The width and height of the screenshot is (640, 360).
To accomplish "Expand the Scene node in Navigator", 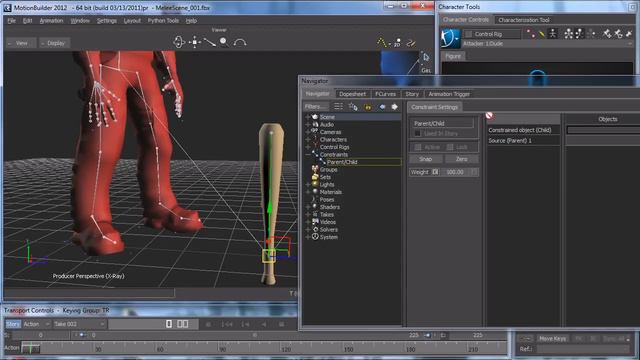I will (308, 117).
